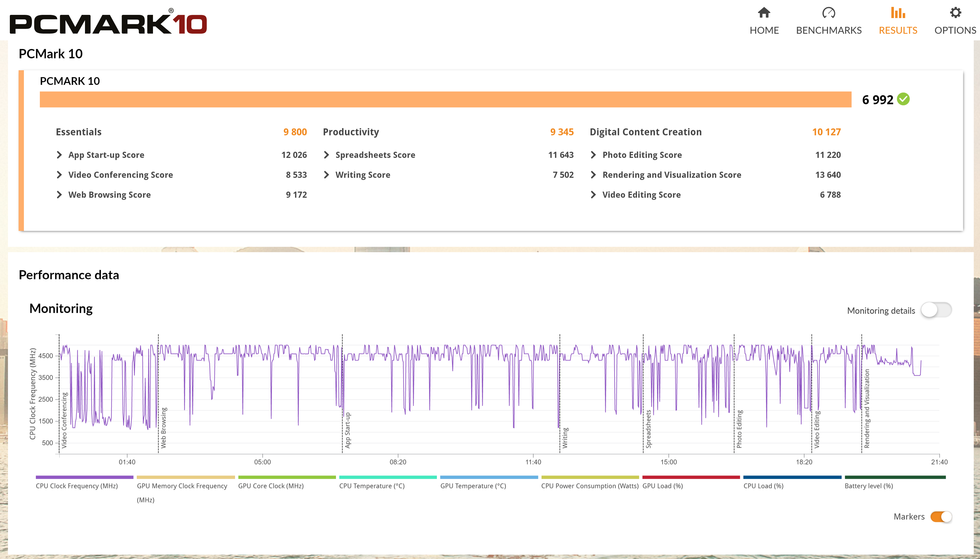Image resolution: width=980 pixels, height=559 pixels.
Task: Click the Video Editing chart marker
Action: pos(817,429)
